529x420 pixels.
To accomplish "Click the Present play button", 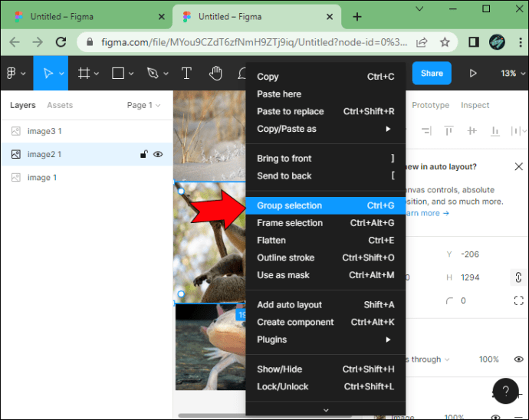I will click(473, 74).
